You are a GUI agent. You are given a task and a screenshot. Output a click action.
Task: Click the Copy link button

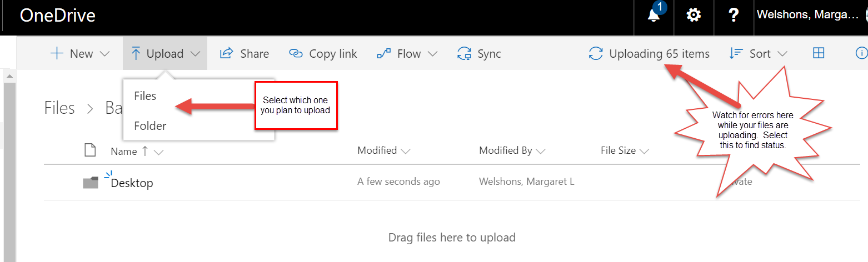coord(323,54)
